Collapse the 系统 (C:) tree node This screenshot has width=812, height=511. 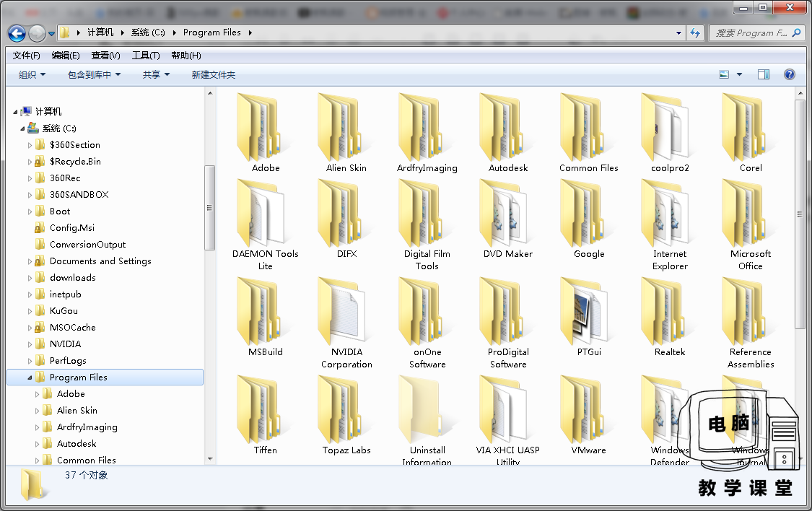point(22,128)
